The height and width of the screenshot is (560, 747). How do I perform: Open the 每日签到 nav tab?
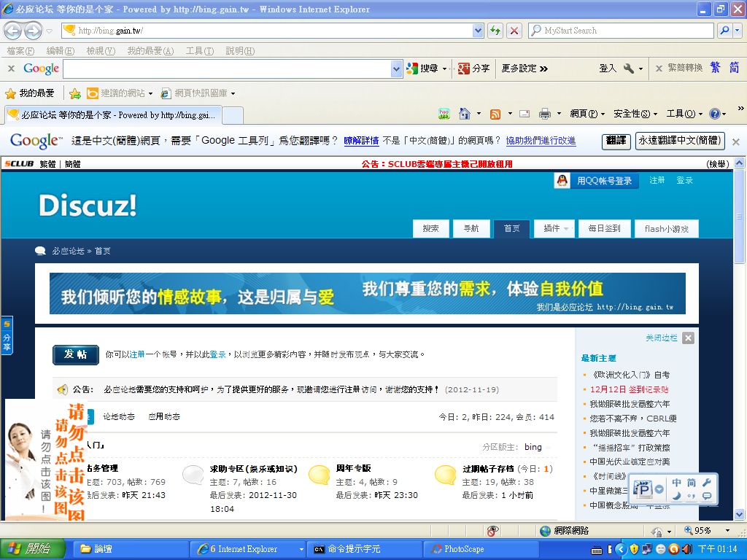click(604, 228)
